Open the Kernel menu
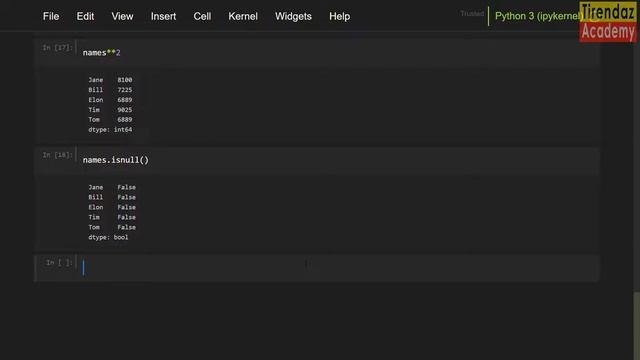The height and width of the screenshot is (360, 640). (x=243, y=16)
